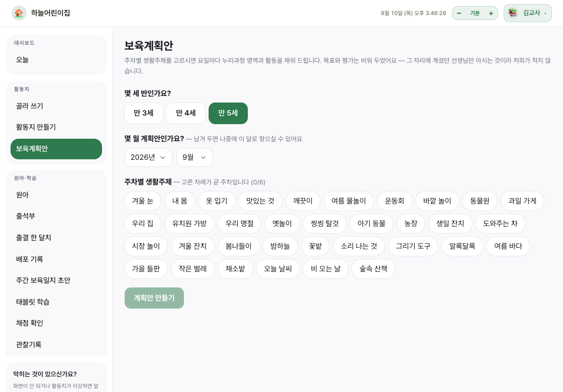
Task: Toggle the 채소밭 theme chip
Action: (x=235, y=269)
